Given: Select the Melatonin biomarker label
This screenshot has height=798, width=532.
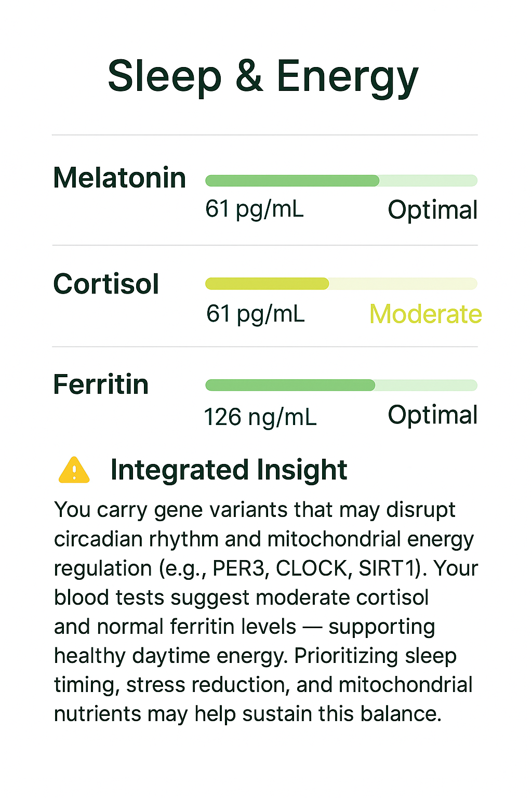Looking at the screenshot, I should coord(119,178).
